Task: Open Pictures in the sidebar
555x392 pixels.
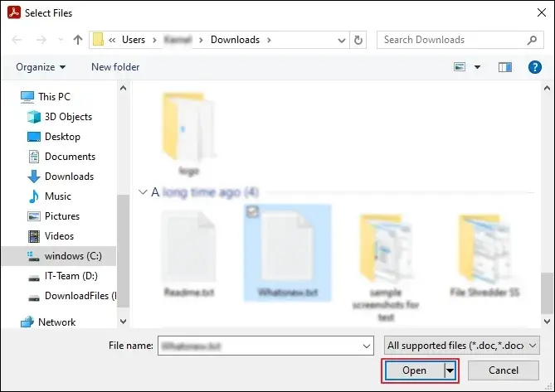Action: tap(62, 216)
